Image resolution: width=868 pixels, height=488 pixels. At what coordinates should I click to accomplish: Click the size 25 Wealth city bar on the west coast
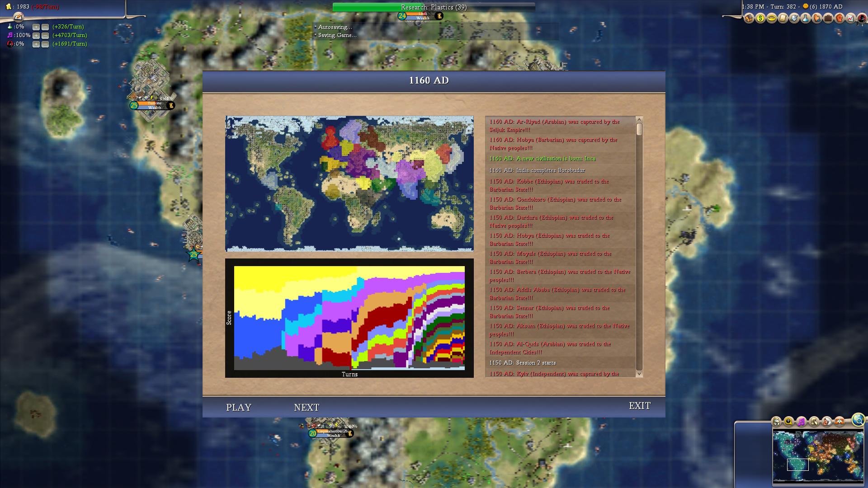152,105
